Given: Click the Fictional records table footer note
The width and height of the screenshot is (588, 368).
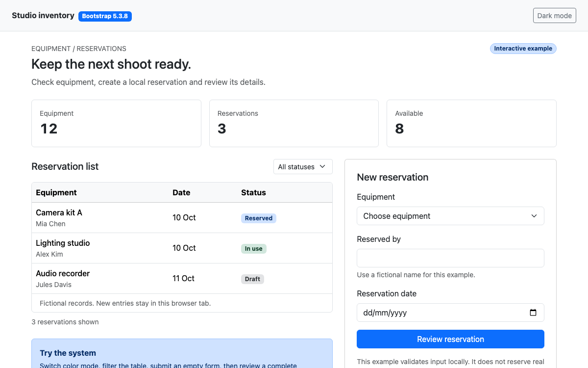Looking at the screenshot, I should (125, 303).
